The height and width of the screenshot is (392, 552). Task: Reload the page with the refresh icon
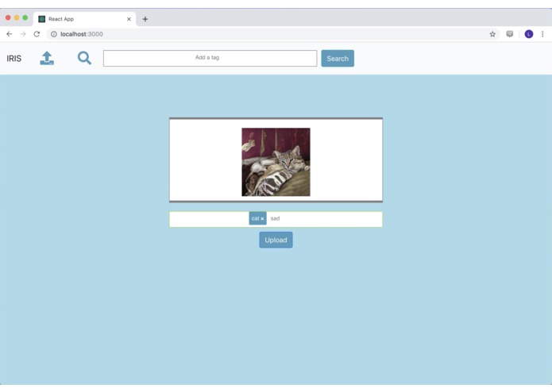coord(37,34)
